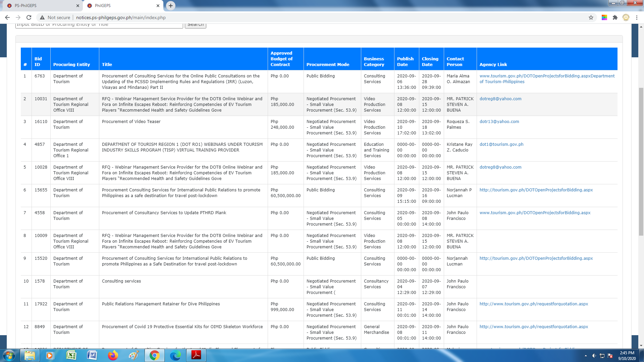644x362 pixels.
Task: Click the Public Relations Management Retainer title
Action: (161, 304)
